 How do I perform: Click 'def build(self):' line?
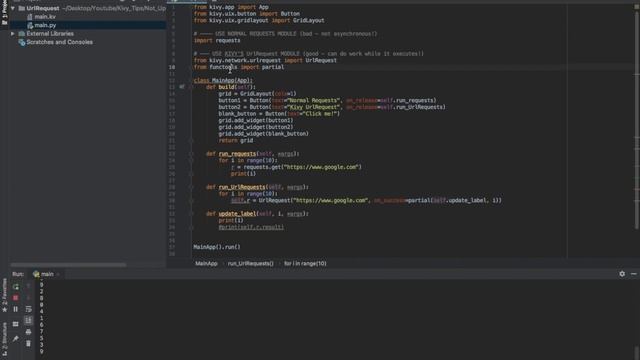coord(231,87)
